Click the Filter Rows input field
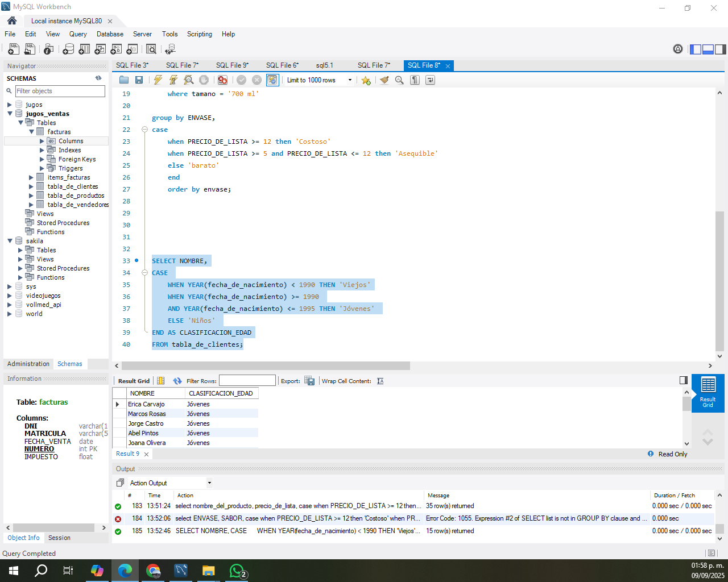Screen dimensions: 728x582 pyautogui.click(x=247, y=381)
